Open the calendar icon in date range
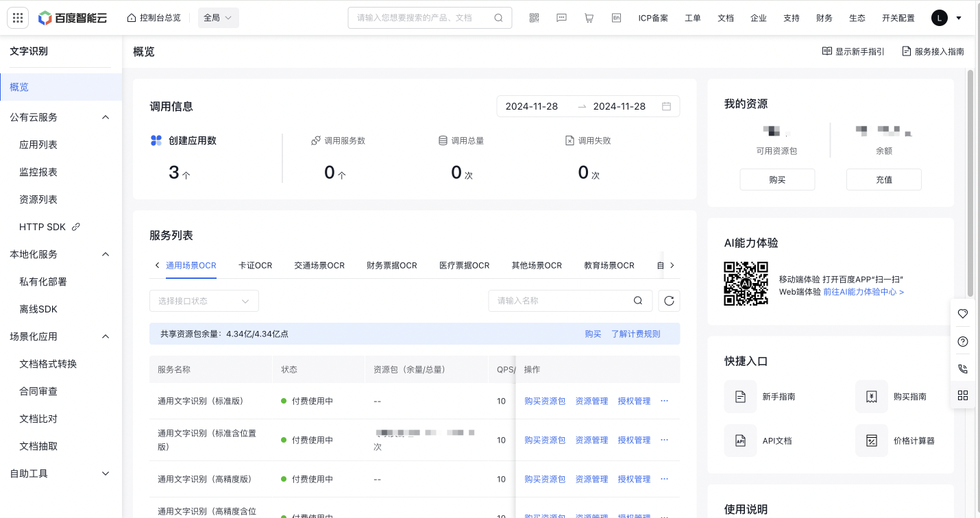This screenshot has height=518, width=980. (666, 106)
